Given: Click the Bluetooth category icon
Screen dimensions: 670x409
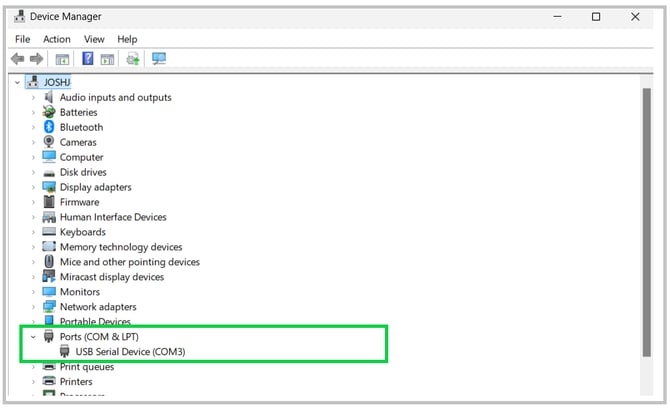Looking at the screenshot, I should 49,127.
